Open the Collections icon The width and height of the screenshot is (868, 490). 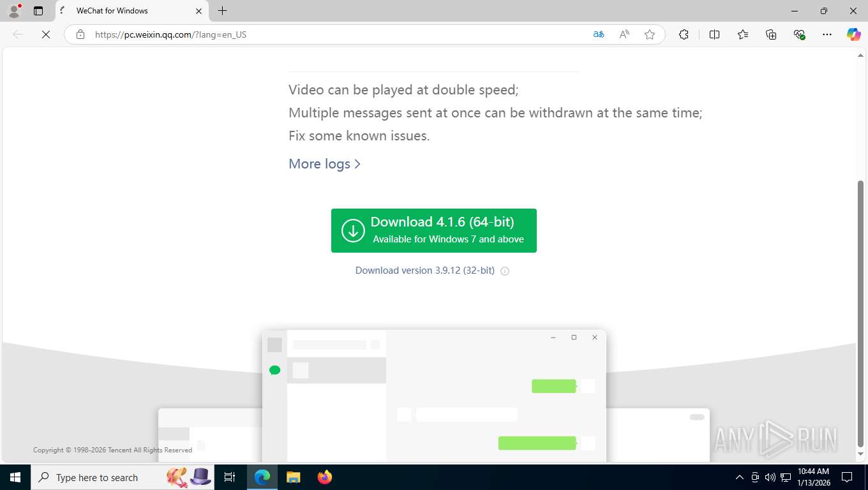coord(771,34)
